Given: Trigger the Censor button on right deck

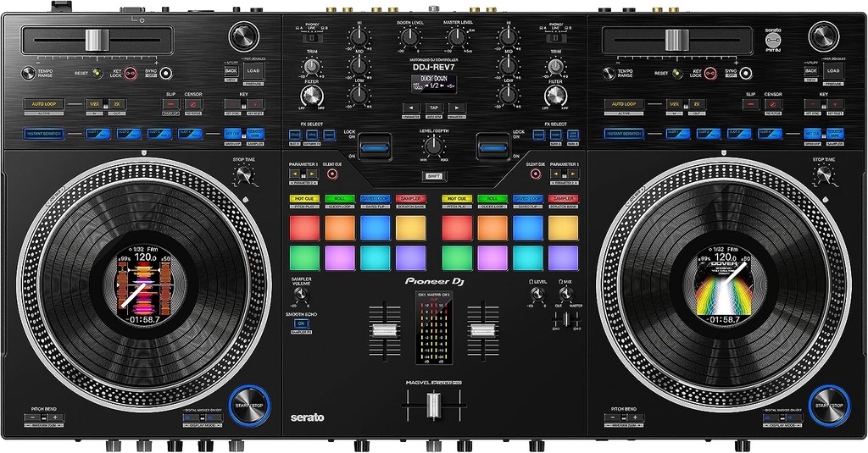Looking at the screenshot, I should [773, 104].
